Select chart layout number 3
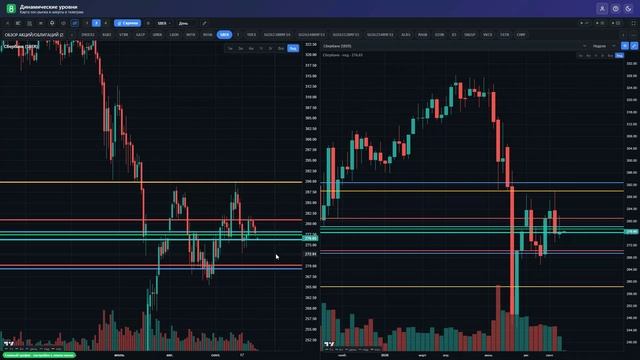The image size is (640, 360). pyautogui.click(x=106, y=23)
